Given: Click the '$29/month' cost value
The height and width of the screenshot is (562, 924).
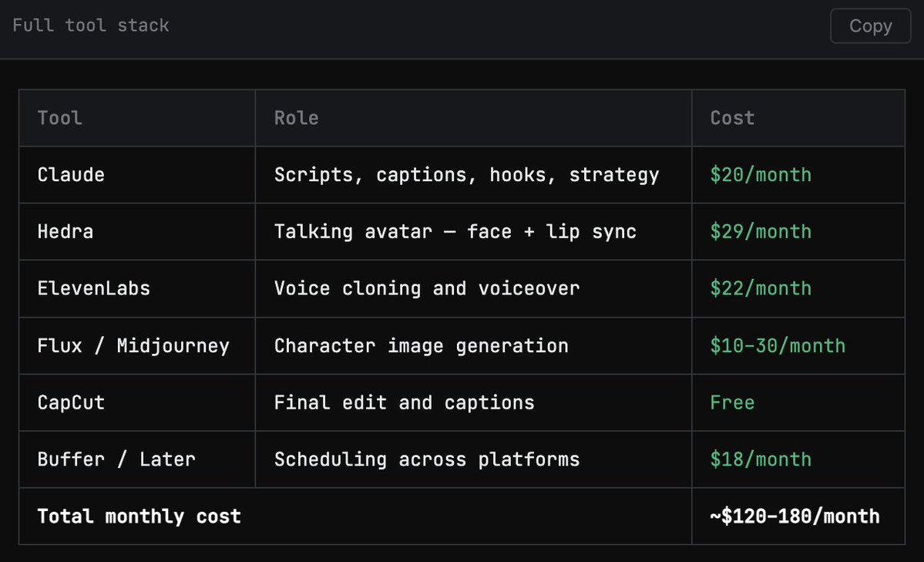Looking at the screenshot, I should coord(761,232).
